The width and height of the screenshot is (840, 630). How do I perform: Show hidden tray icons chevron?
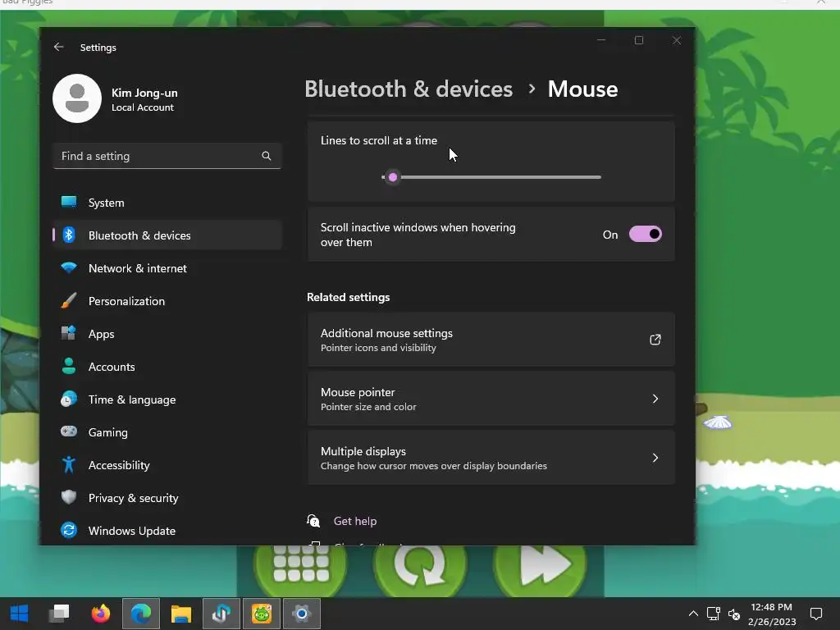692,614
